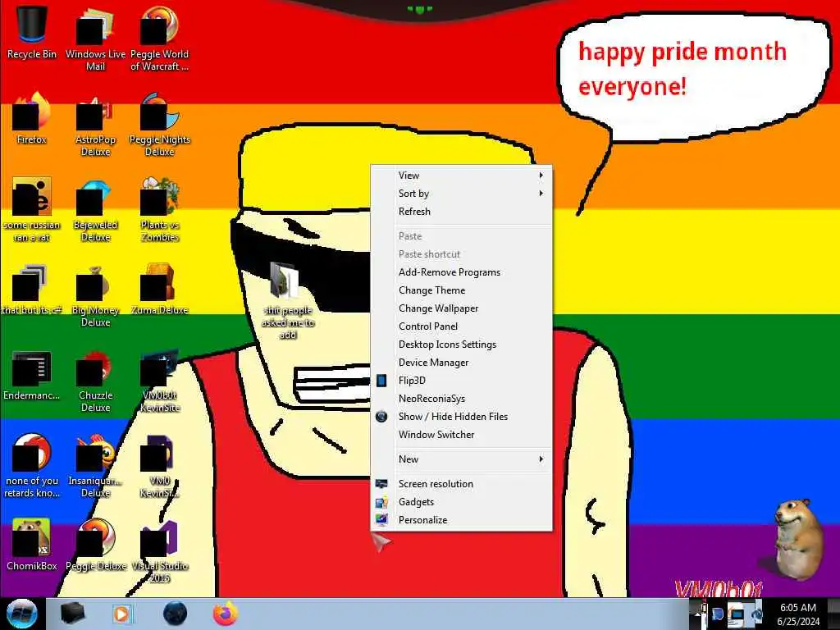Image resolution: width=840 pixels, height=630 pixels.
Task: Open the monitor tray icon in system tray
Action: coord(737,615)
